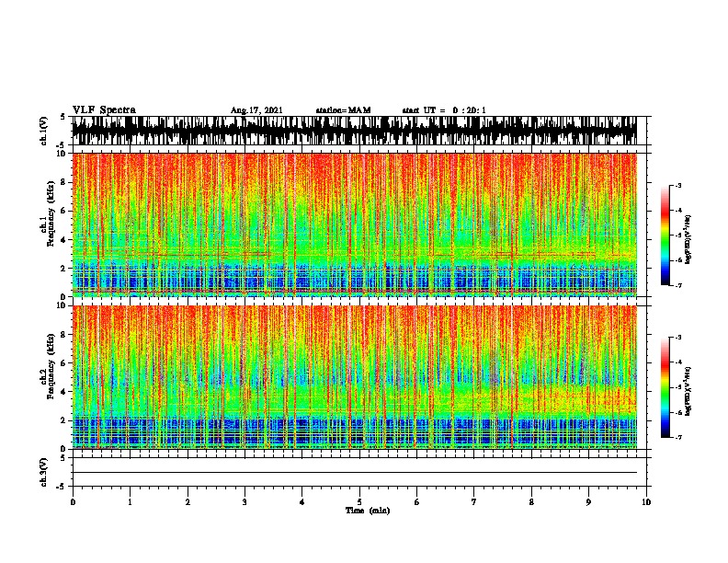Click time axis tick label "5"
This screenshot has width=728, height=563.
(359, 502)
